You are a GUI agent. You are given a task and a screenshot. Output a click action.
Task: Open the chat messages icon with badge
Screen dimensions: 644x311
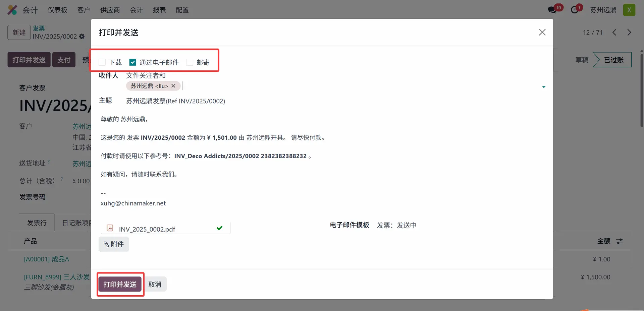point(552,10)
